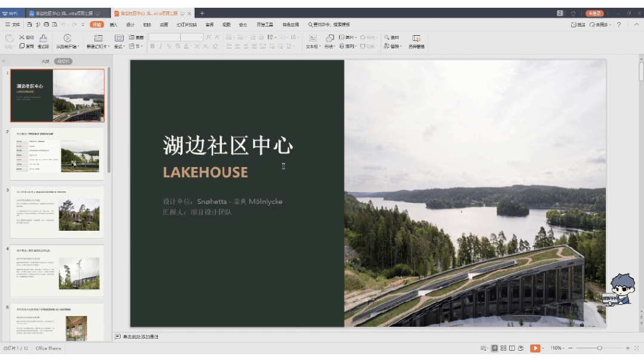644x362 pixels.
Task: Toggle bold formatting button
Action: click(152, 47)
